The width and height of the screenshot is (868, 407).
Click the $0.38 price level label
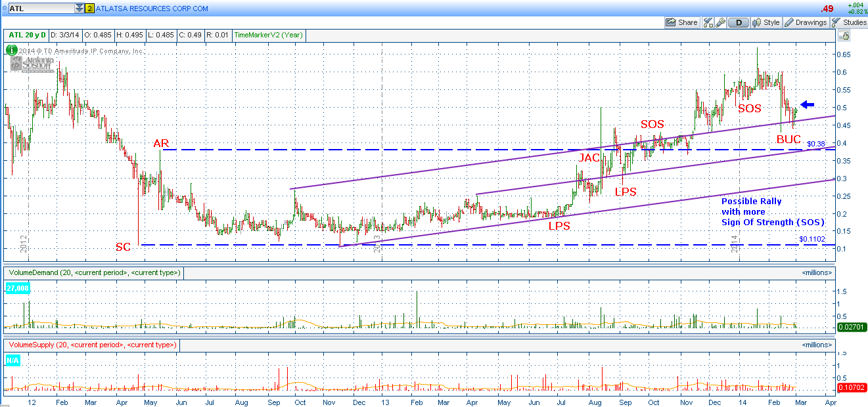[x=815, y=144]
